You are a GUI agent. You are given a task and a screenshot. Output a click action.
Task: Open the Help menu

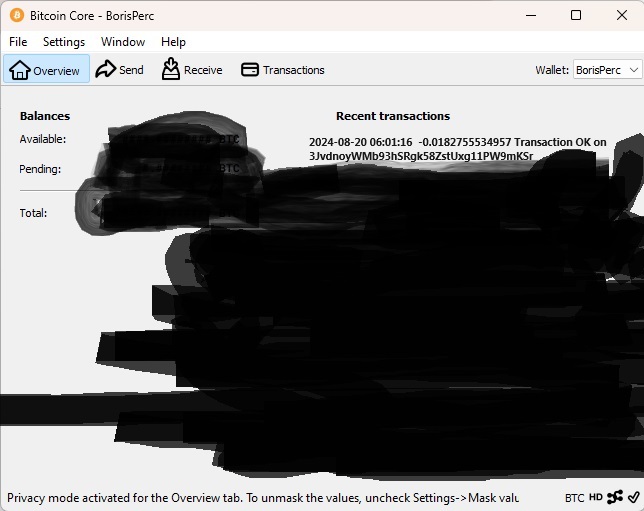tap(173, 42)
